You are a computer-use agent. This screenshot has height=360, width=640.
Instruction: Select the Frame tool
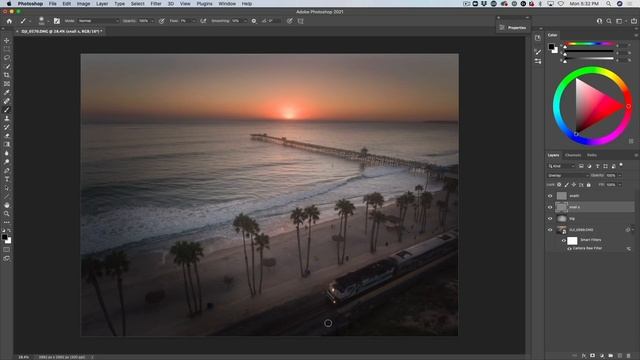pyautogui.click(x=7, y=84)
